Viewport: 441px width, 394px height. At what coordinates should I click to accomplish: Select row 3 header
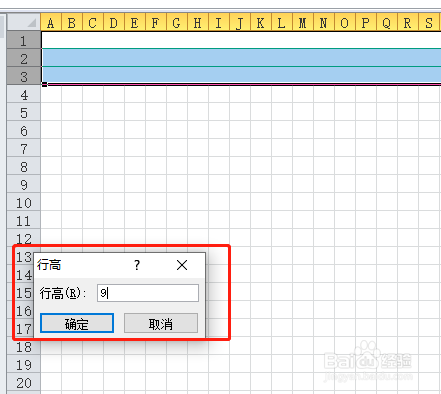pos(24,77)
